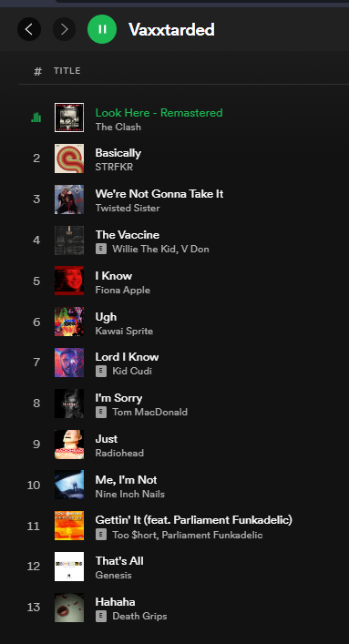Go forward using the right arrow
This screenshot has width=349, height=644.
click(64, 29)
